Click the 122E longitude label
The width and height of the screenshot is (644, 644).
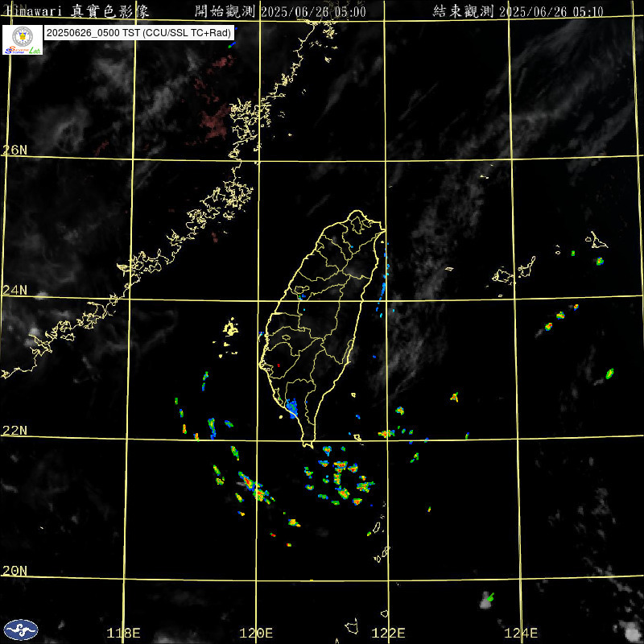388,633
